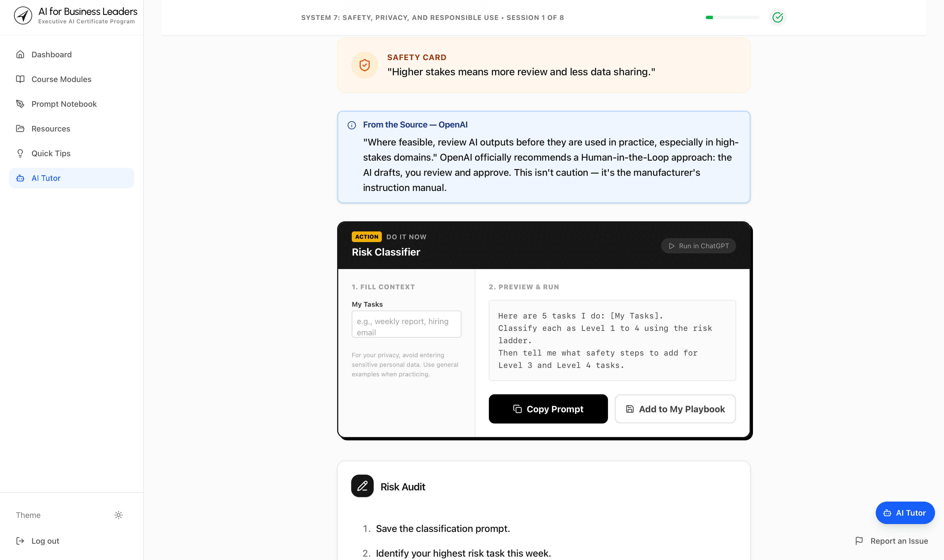Select Quick Tips in the sidebar
The width and height of the screenshot is (944, 560).
51,154
